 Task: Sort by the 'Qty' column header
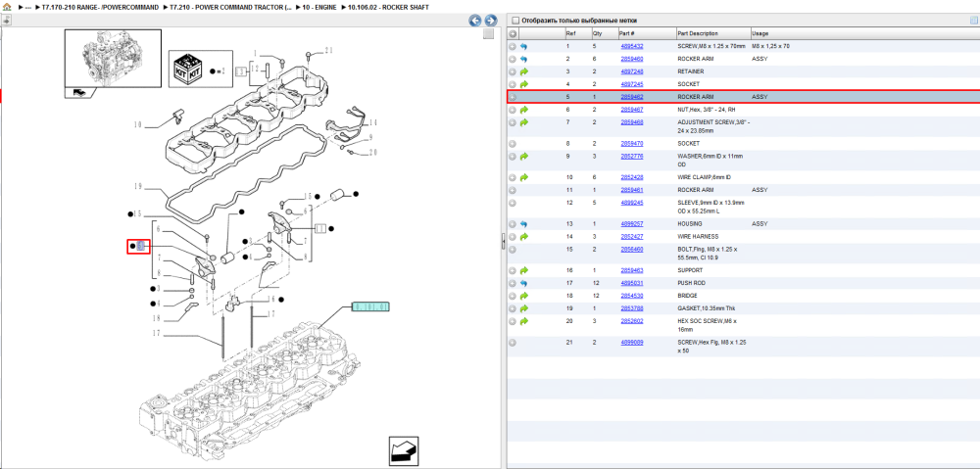(603, 33)
